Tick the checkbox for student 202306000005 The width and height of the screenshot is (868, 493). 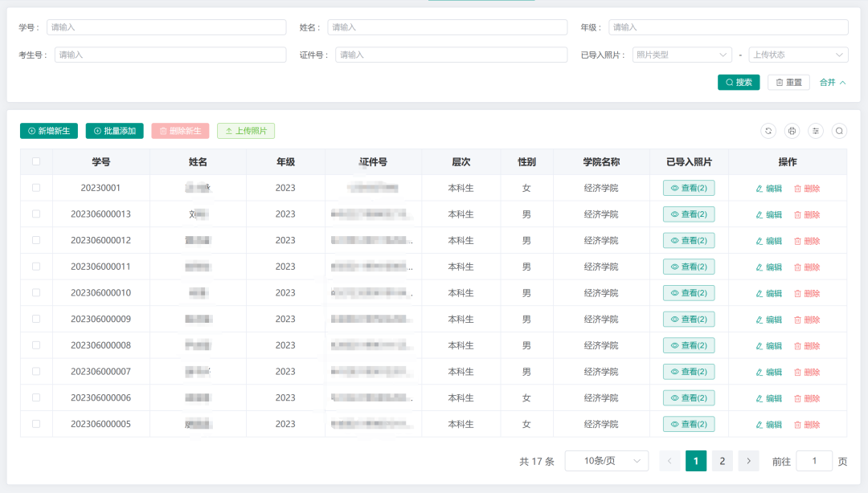(x=36, y=424)
